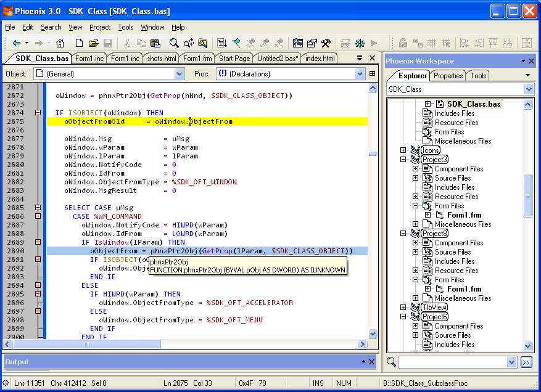
Task: Open a file using the folder icon
Action: pyautogui.click(x=94, y=43)
